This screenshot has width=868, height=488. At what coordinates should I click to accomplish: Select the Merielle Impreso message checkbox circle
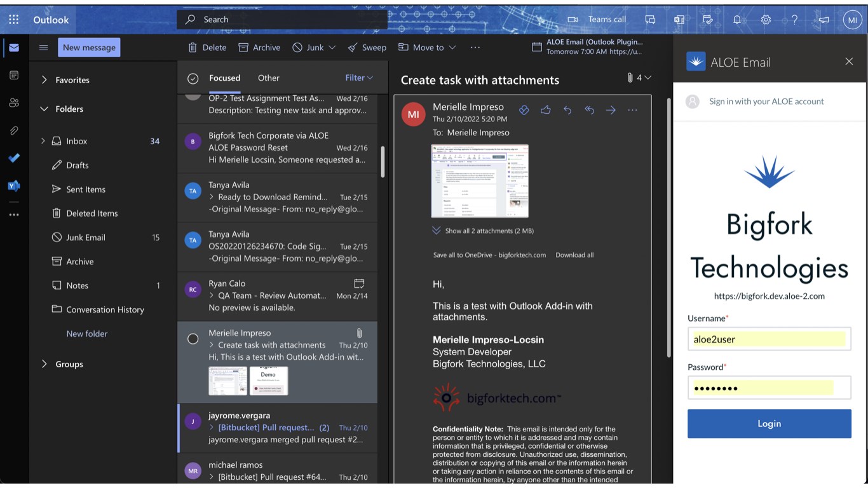coord(193,339)
